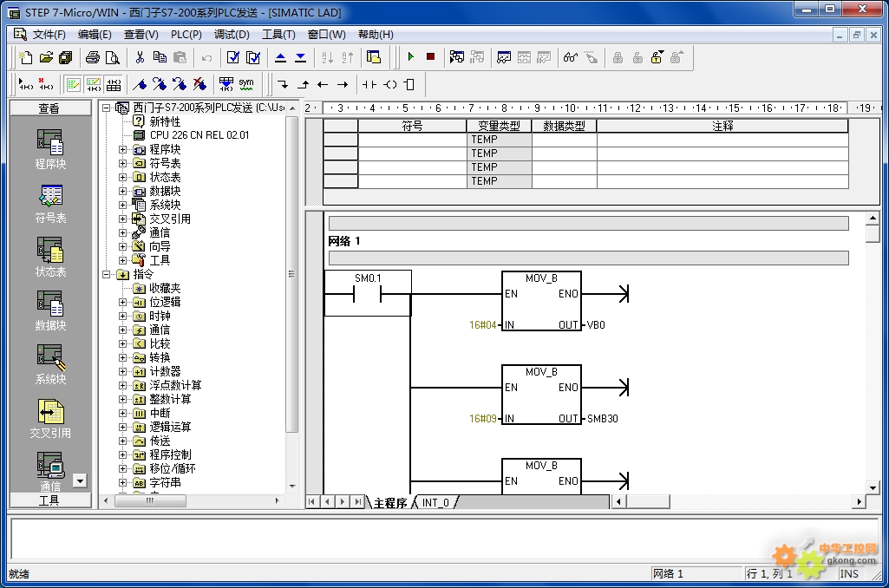889x588 pixels.
Task: Copy selection via toolbar icon
Action: click(x=160, y=57)
